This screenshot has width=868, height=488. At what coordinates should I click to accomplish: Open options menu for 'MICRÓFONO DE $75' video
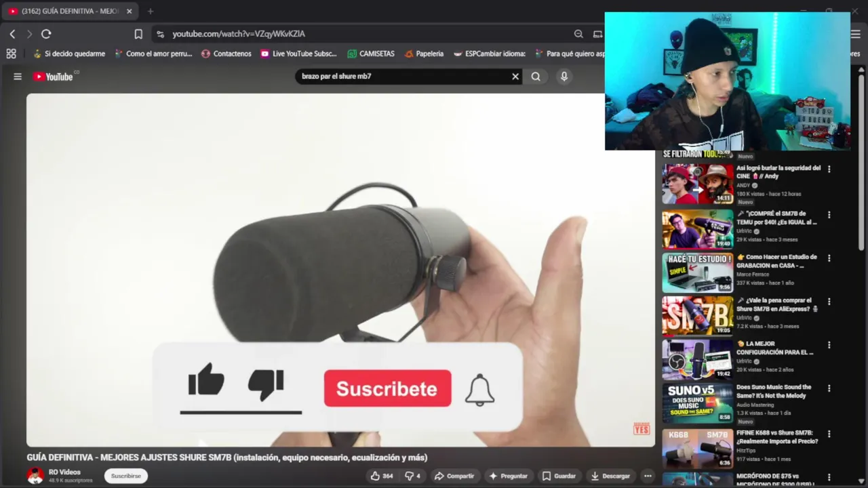click(x=829, y=477)
